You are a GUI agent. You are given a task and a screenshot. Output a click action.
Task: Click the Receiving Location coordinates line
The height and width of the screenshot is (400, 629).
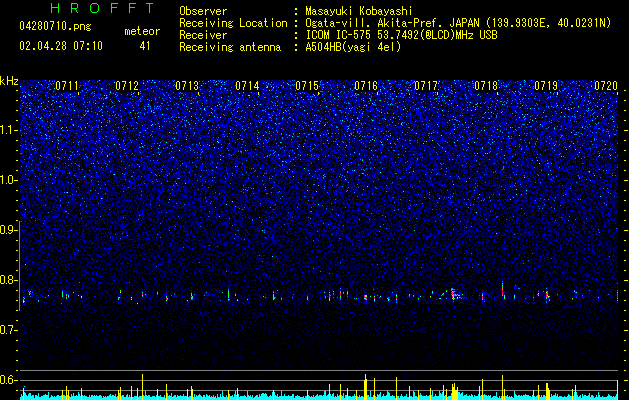[x=458, y=23]
